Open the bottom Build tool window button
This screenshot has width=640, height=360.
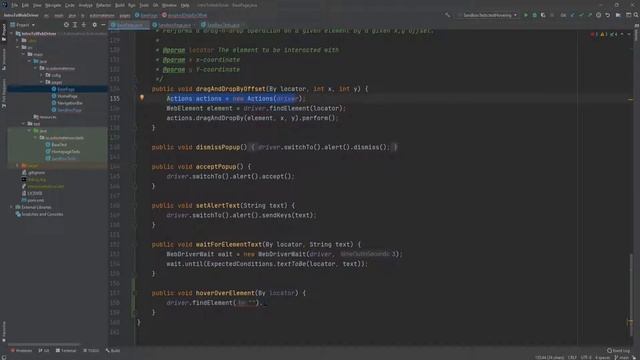pos(113,350)
